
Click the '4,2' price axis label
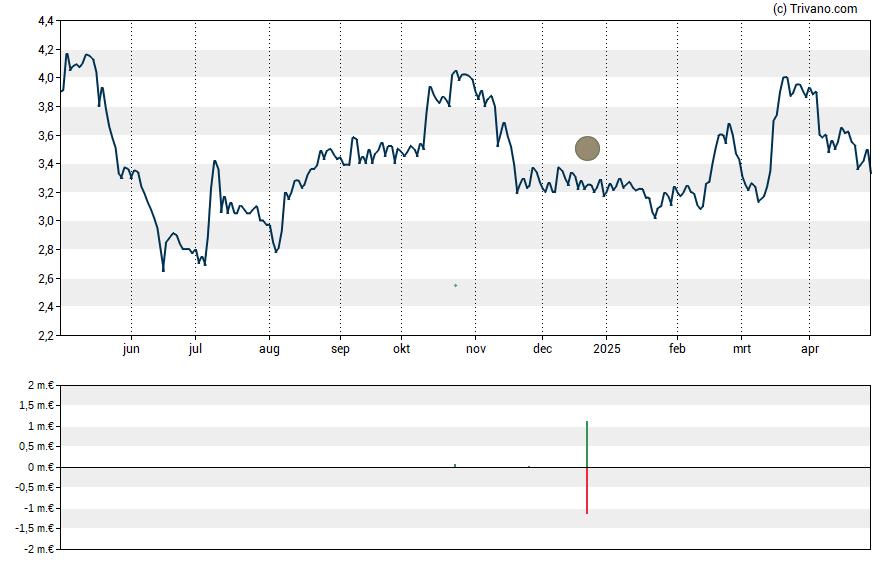point(46,50)
